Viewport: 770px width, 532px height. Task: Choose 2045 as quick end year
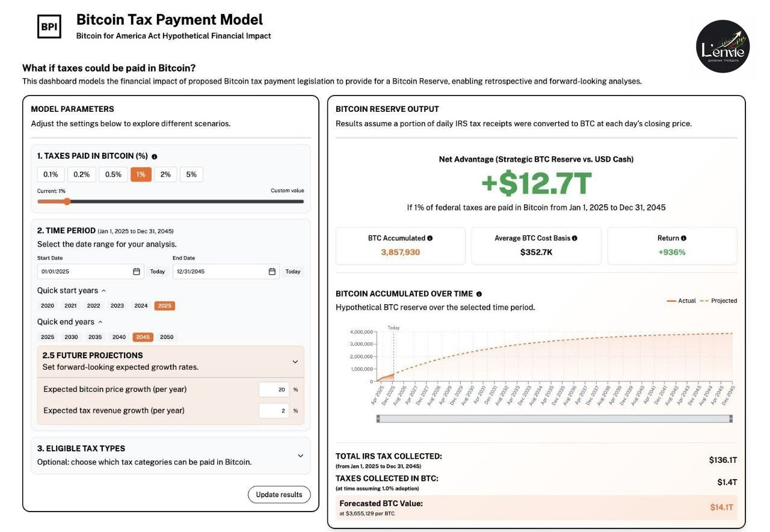coord(143,337)
